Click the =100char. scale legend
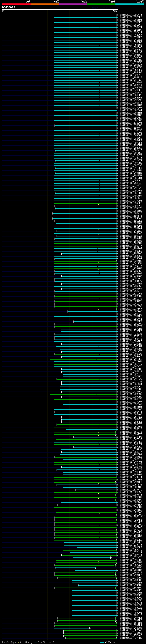The width and height of the screenshot is (146, 644). (x=108, y=642)
